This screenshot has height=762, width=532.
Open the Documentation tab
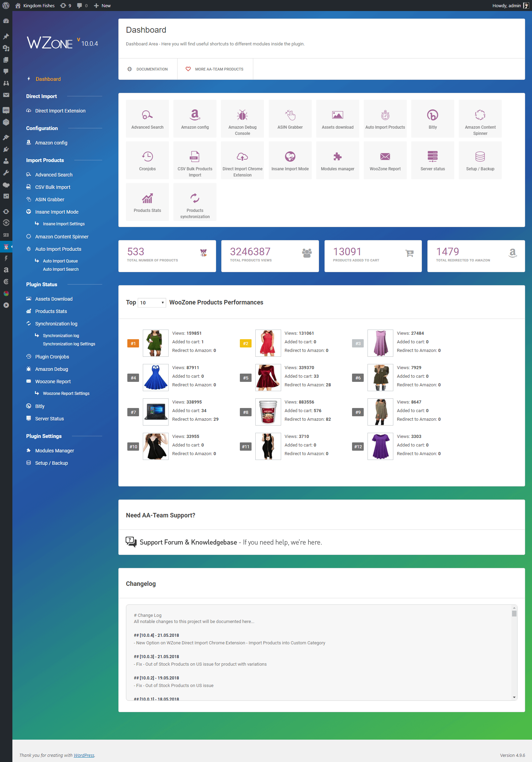point(148,69)
